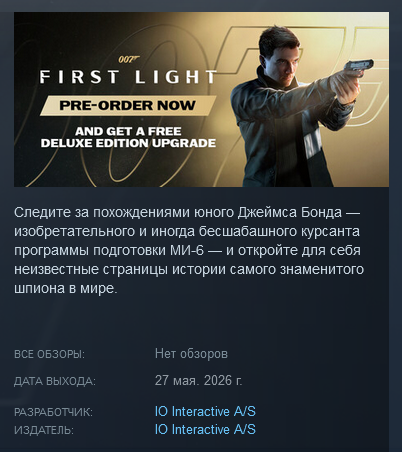Click the FIRST LIGHT title logo
The width and height of the screenshot is (402, 452).
pyautogui.click(x=128, y=77)
